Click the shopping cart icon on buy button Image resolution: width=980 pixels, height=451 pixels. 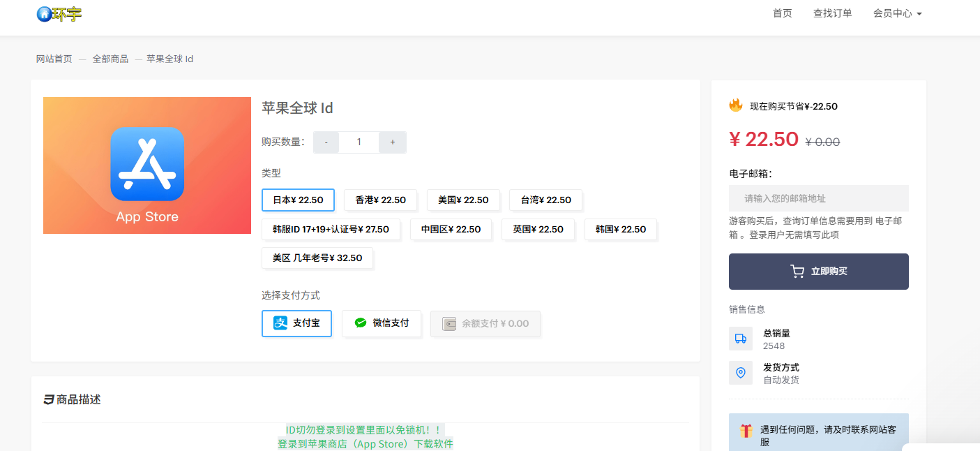point(797,272)
